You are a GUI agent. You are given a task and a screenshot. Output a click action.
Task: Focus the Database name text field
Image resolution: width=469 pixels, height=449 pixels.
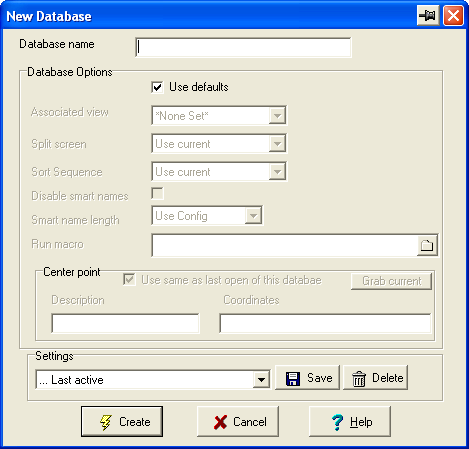point(243,47)
